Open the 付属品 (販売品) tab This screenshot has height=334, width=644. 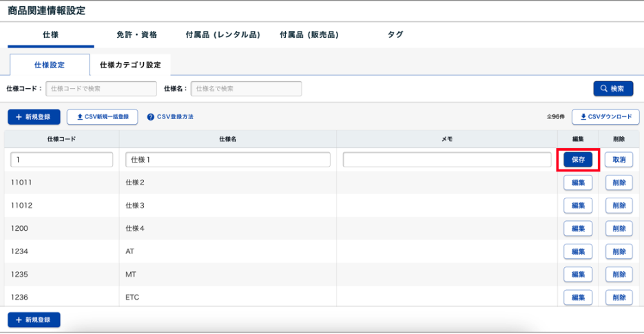309,34
